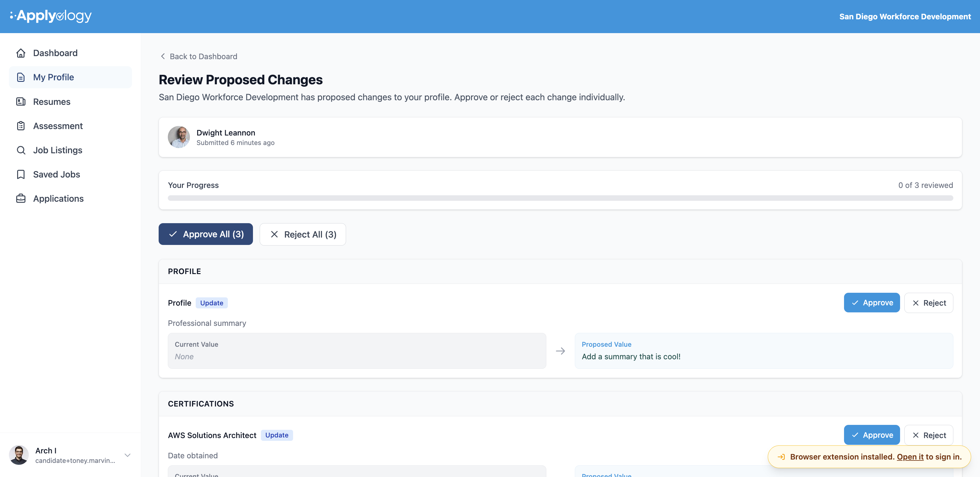
Task: Click the Job Listings search icon
Action: tap(21, 151)
